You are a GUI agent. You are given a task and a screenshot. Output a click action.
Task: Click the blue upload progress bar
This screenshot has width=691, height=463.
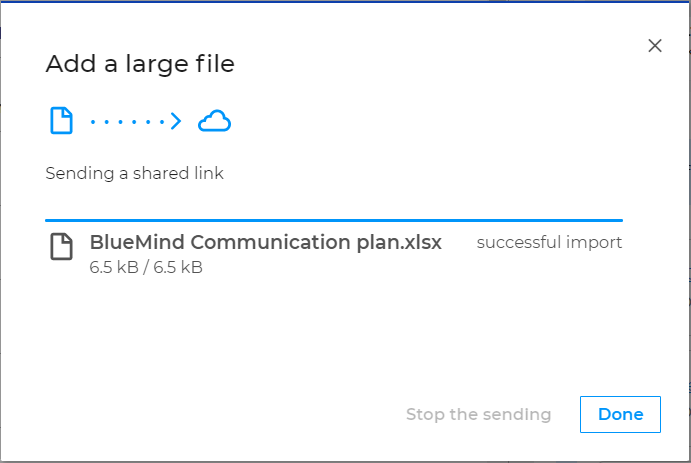[334, 220]
